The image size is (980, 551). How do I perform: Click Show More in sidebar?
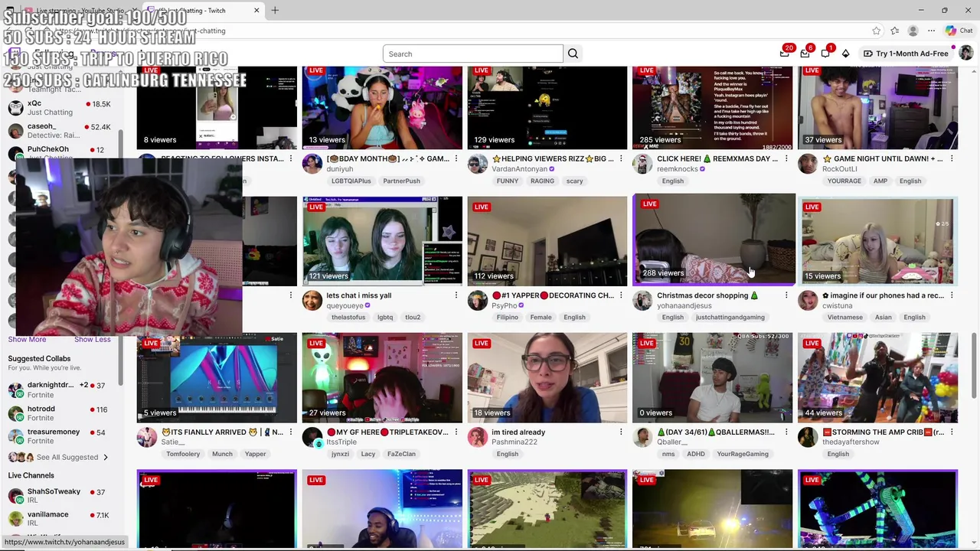point(27,339)
